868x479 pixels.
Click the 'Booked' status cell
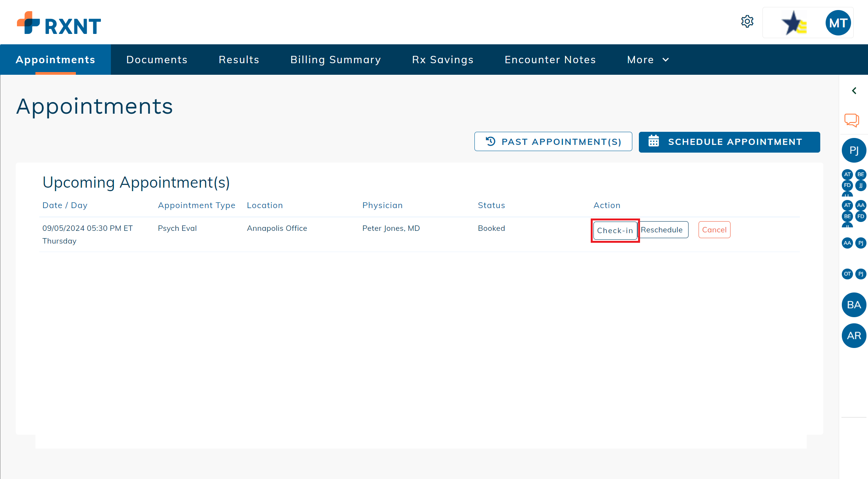pyautogui.click(x=491, y=228)
